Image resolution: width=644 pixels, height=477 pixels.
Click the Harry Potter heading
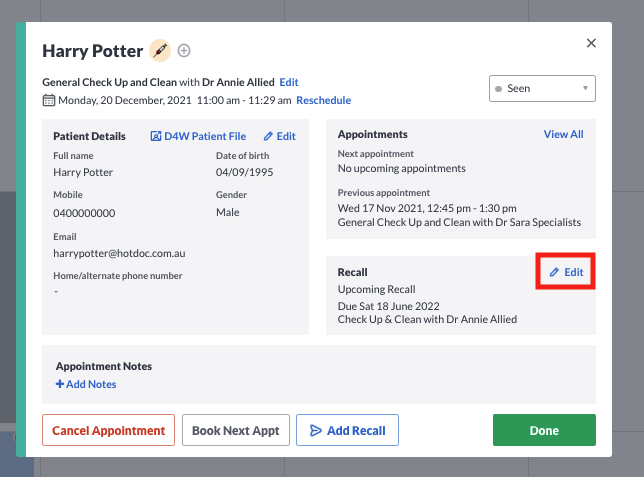click(x=93, y=51)
